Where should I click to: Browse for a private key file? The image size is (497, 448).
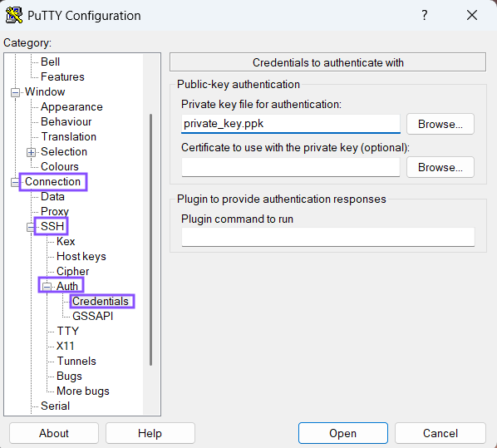click(440, 124)
